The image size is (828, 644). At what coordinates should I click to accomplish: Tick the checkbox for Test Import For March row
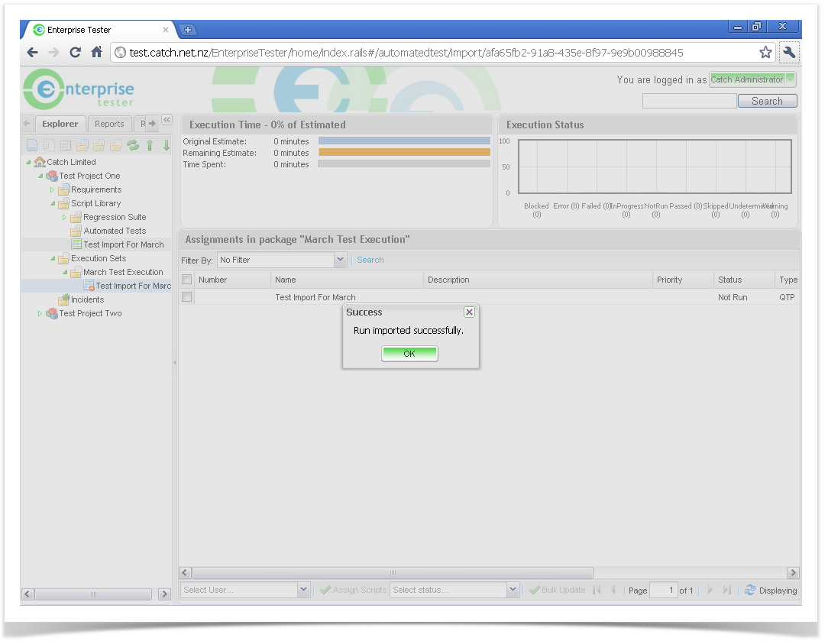(187, 297)
